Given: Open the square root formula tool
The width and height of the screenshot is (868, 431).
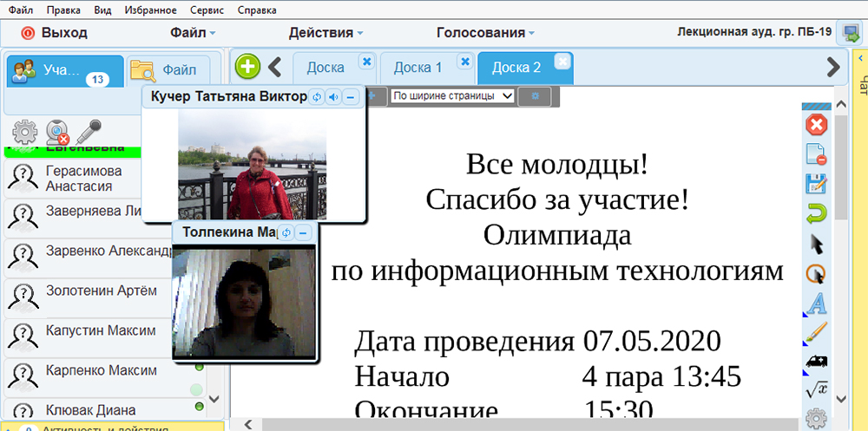Looking at the screenshot, I should (816, 391).
